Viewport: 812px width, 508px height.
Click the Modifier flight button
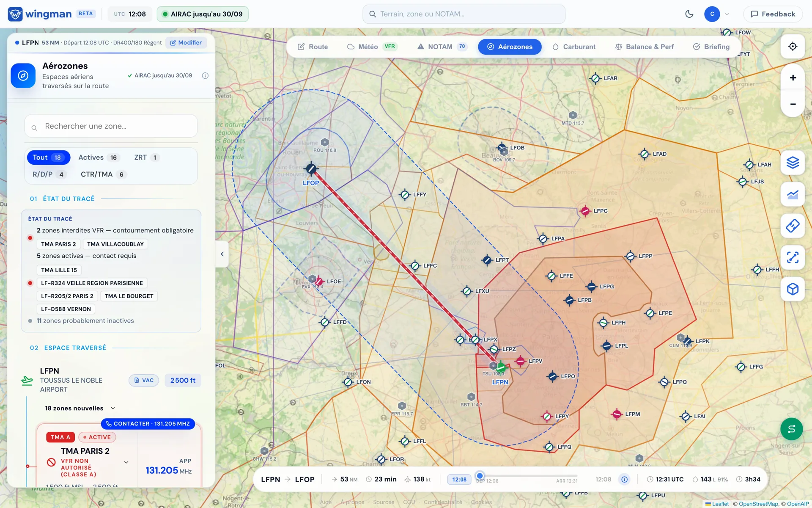(x=186, y=43)
